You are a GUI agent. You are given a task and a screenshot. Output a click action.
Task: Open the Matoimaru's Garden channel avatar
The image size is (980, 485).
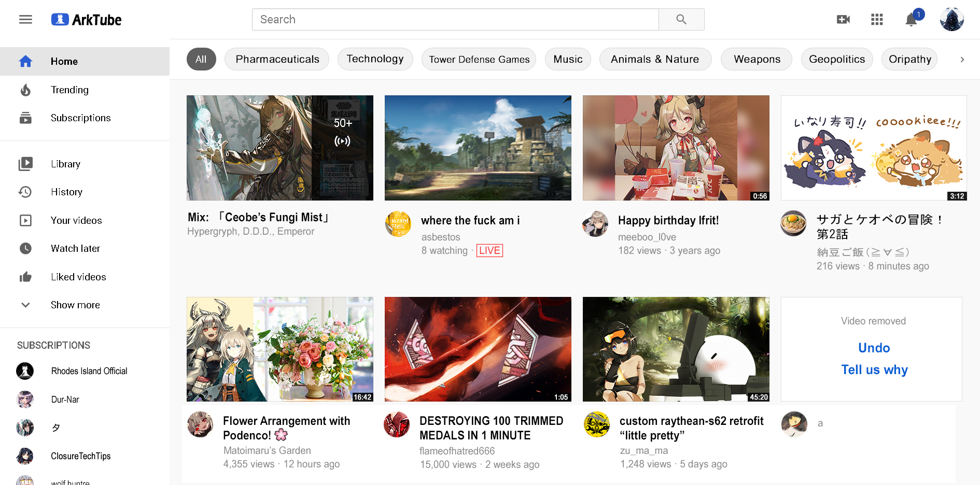coord(200,424)
